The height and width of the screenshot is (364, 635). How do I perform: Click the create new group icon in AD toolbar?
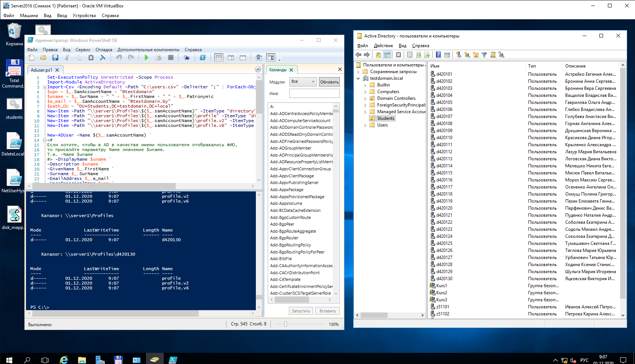pos(467,55)
